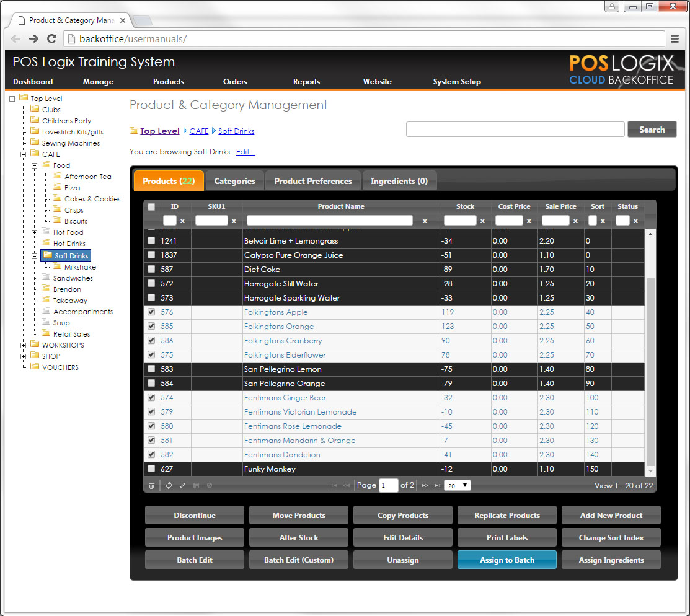Clear the Sort filter with its x
This screenshot has width=690, height=616.
click(x=603, y=221)
